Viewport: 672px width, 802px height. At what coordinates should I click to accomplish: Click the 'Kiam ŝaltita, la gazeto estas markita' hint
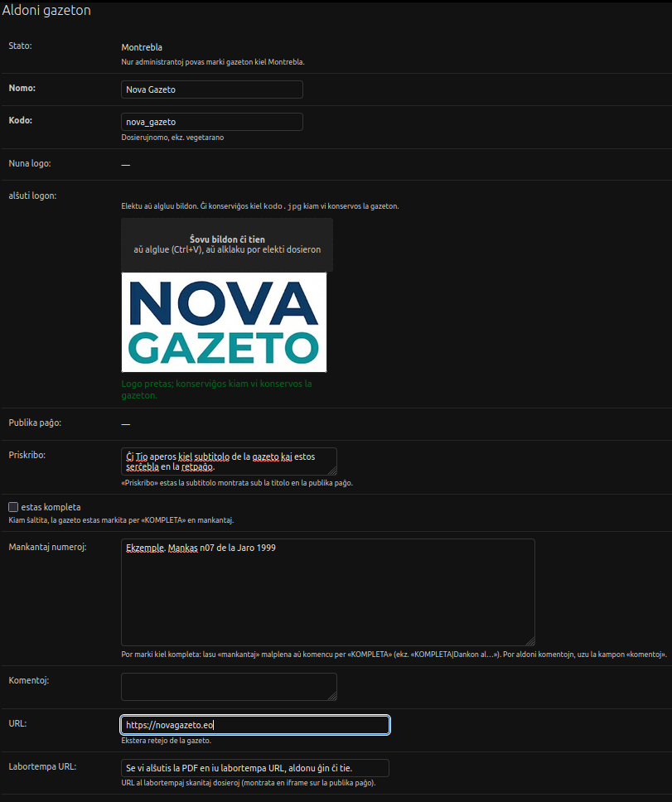coord(121,519)
